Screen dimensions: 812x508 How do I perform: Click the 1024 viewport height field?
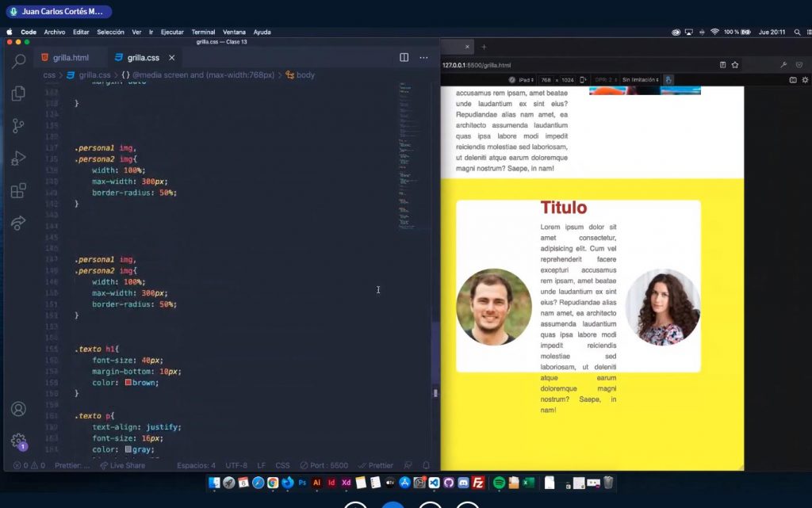click(x=568, y=80)
